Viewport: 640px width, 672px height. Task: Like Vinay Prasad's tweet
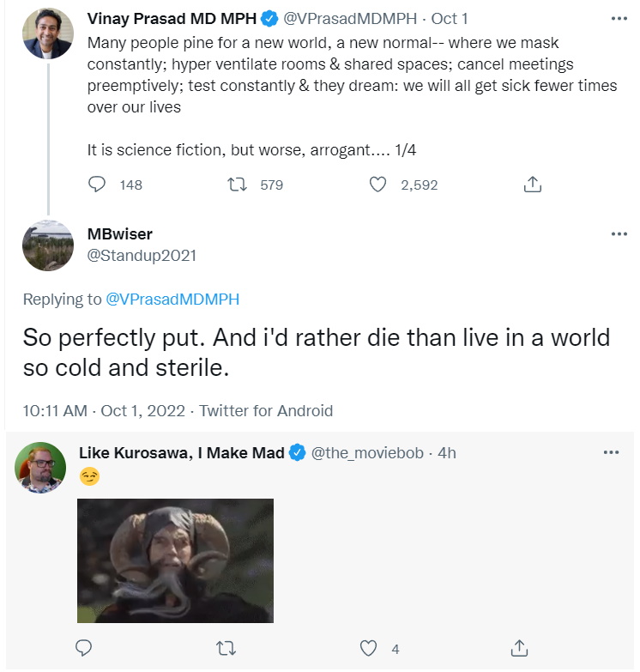click(x=377, y=185)
